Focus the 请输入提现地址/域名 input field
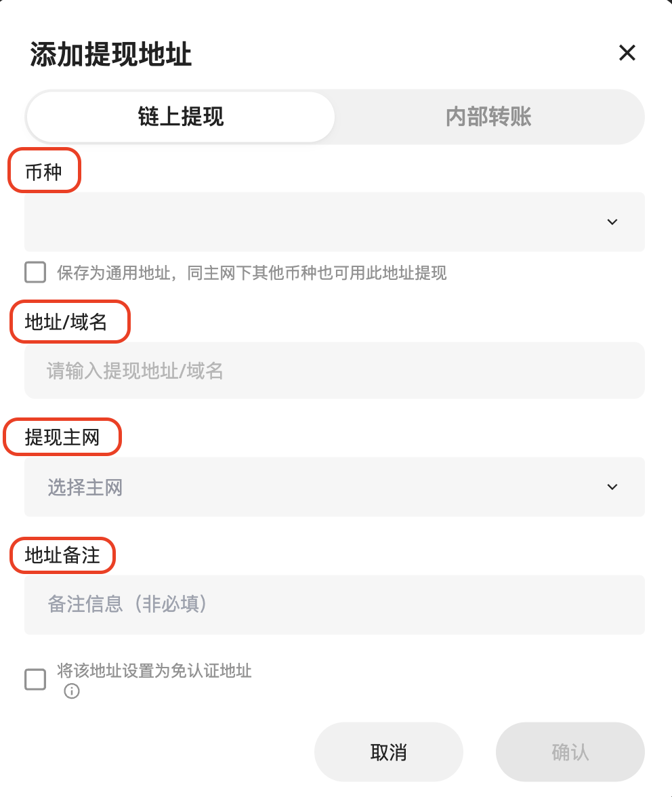 [335, 370]
